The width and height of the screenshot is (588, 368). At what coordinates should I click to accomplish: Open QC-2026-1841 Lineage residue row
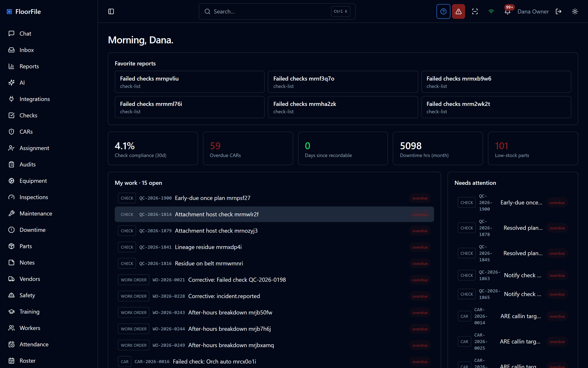point(274,247)
